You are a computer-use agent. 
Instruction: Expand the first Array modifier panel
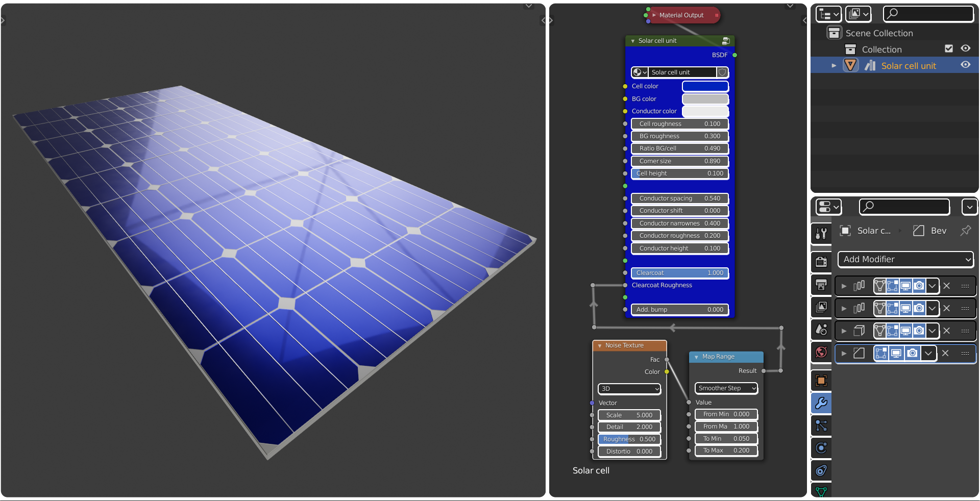(844, 286)
